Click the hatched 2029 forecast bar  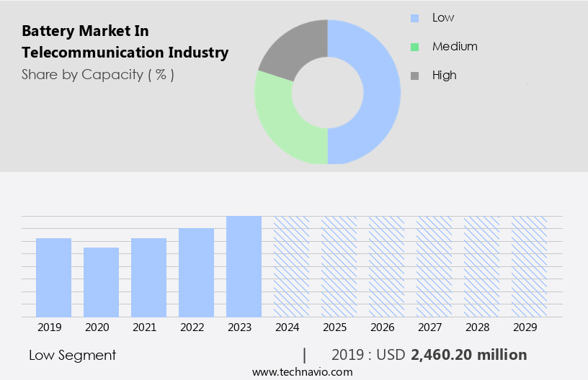(529, 266)
